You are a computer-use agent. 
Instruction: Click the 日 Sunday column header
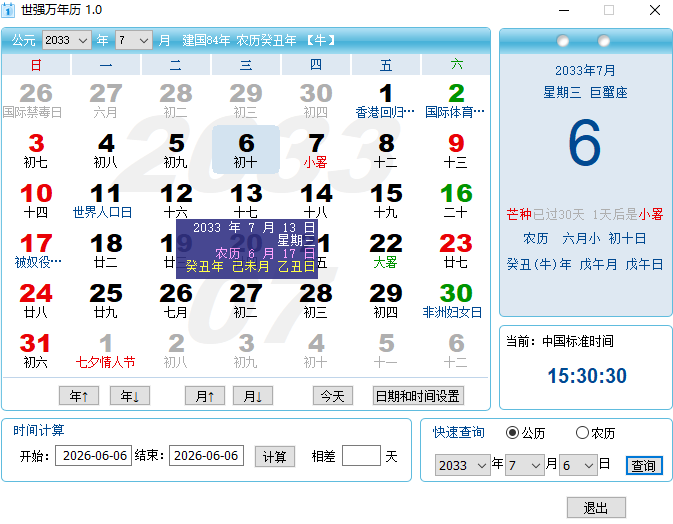(36, 65)
